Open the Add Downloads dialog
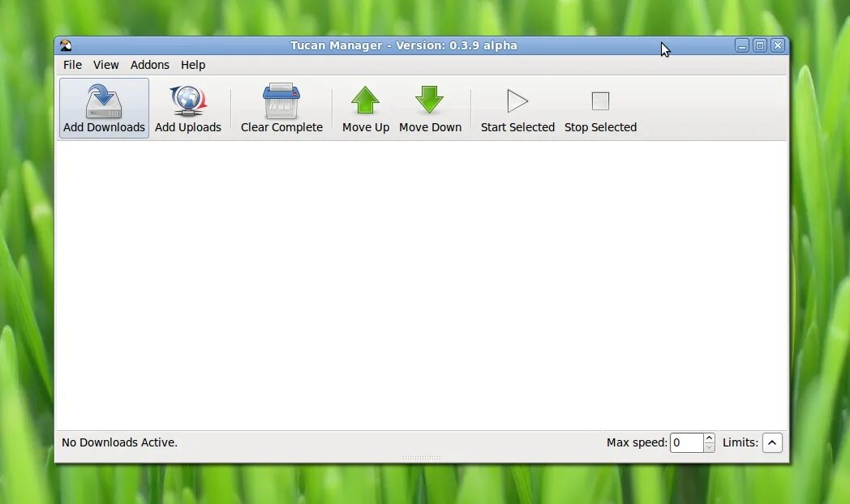 point(104,109)
